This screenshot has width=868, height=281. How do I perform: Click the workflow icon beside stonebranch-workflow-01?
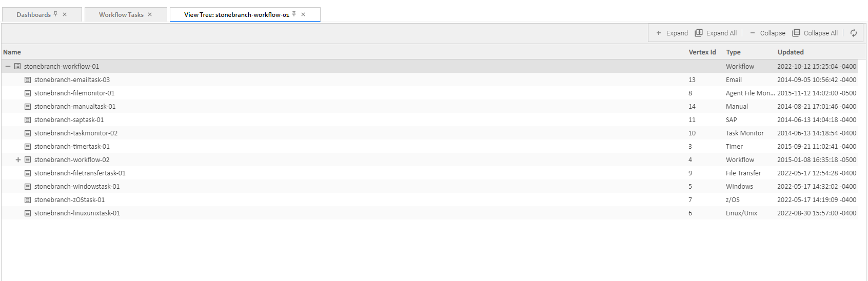pos(17,67)
